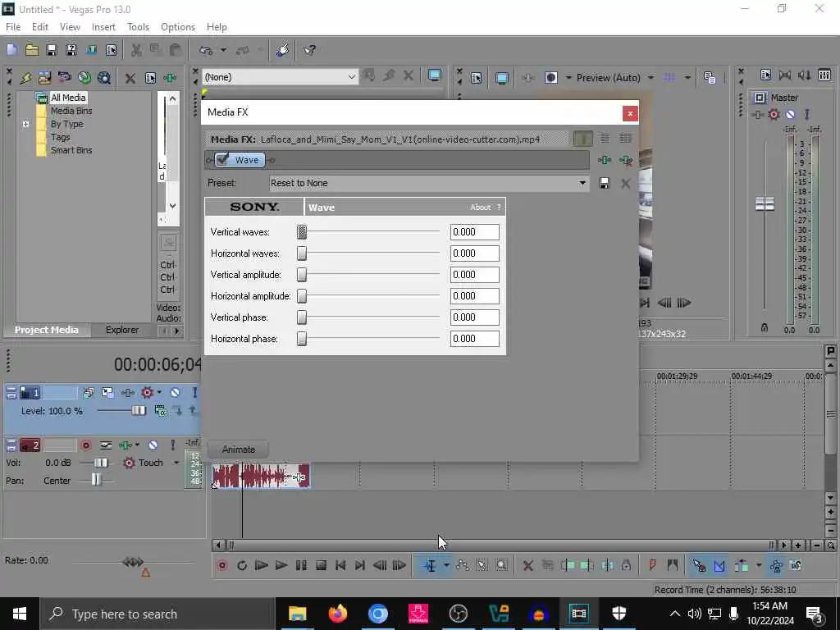This screenshot has height=630, width=840.
Task: Arm audio track 2 for record
Action: click(x=85, y=445)
